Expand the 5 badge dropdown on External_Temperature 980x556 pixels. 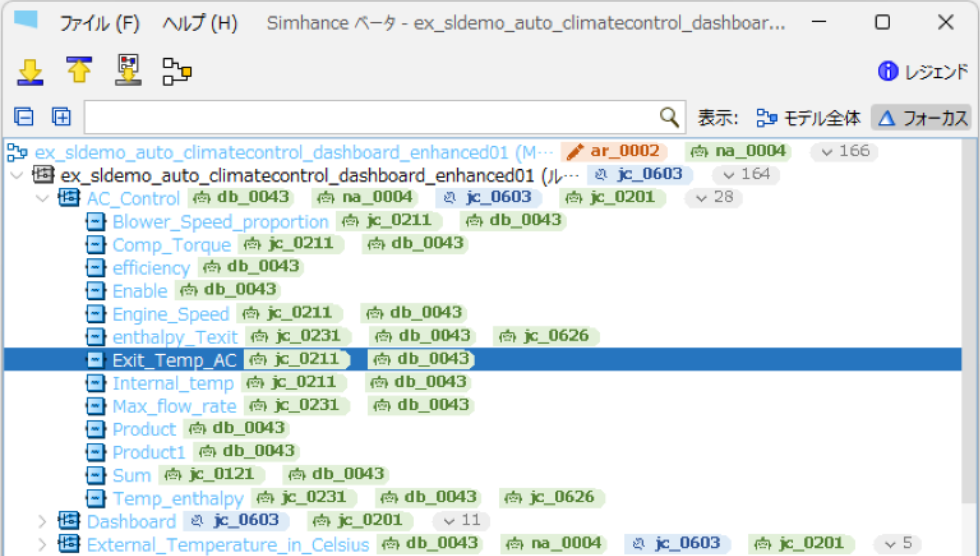[x=898, y=543]
